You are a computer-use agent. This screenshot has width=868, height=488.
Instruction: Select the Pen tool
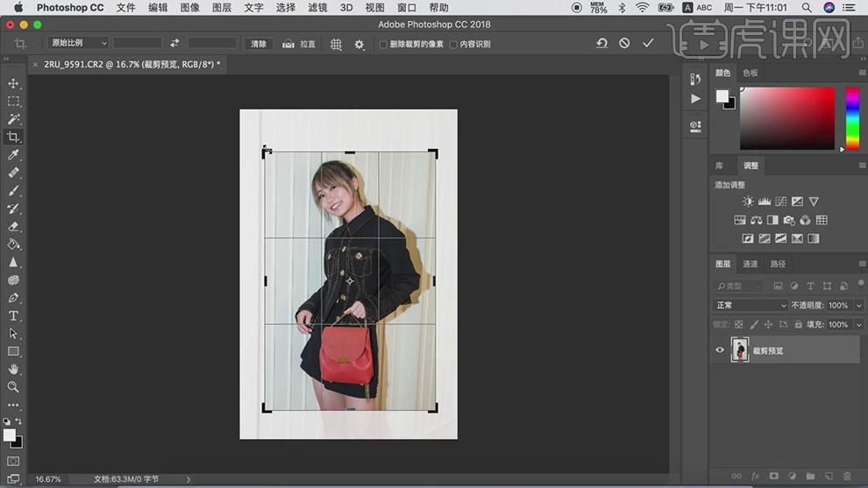tap(13, 298)
